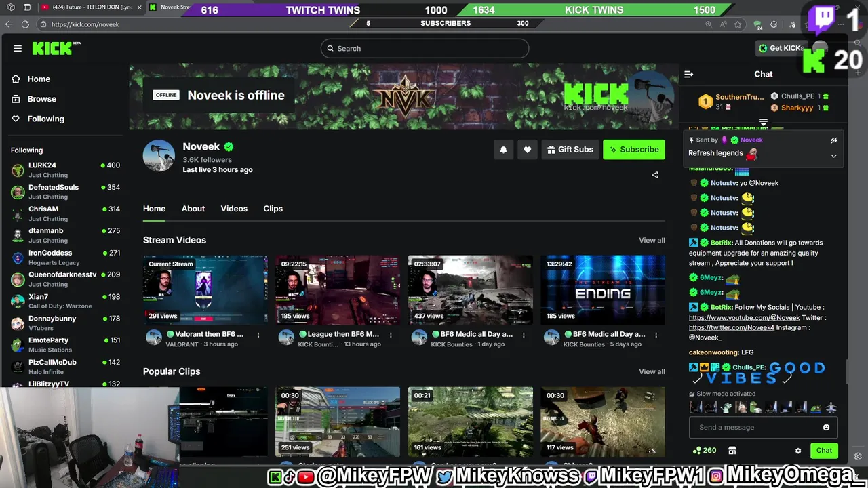The image size is (868, 488).
Task: Open Xian7 Call of Duty channel
Action: (65, 301)
